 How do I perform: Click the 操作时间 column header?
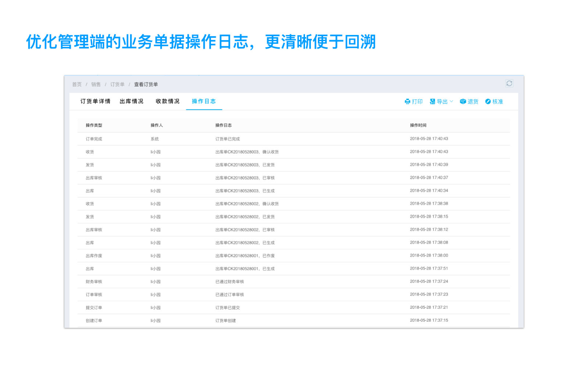click(418, 125)
